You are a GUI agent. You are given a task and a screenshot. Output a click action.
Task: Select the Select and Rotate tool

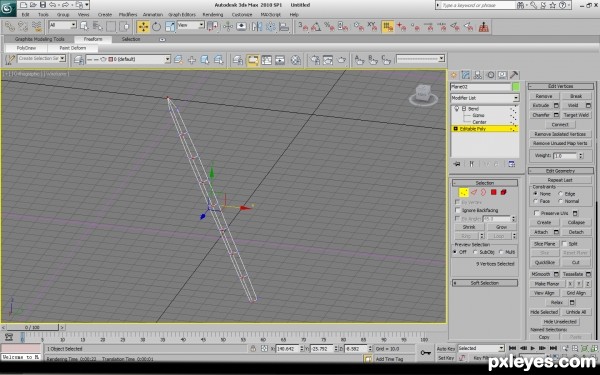(157, 27)
